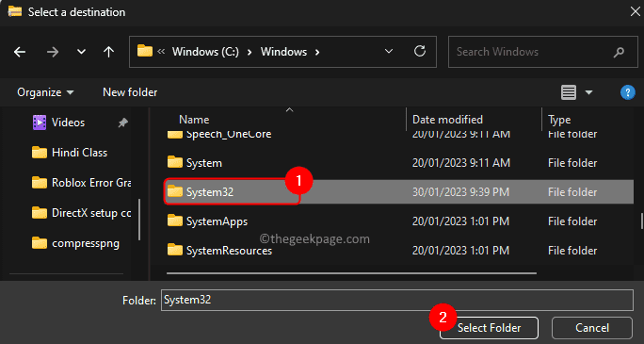This screenshot has width=644, height=344.
Task: Cancel the destination dialog
Action: click(x=592, y=328)
